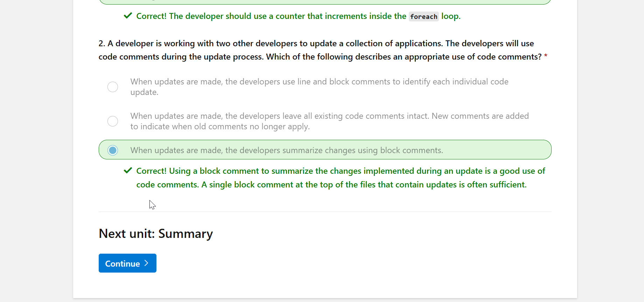Select the line and block comments answer option
This screenshot has width=644, height=302.
(x=112, y=87)
